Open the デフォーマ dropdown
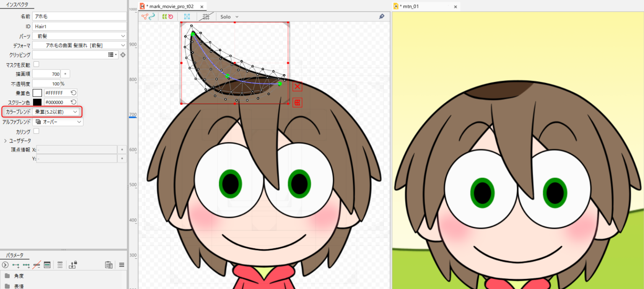This screenshot has height=289, width=644. point(80,45)
